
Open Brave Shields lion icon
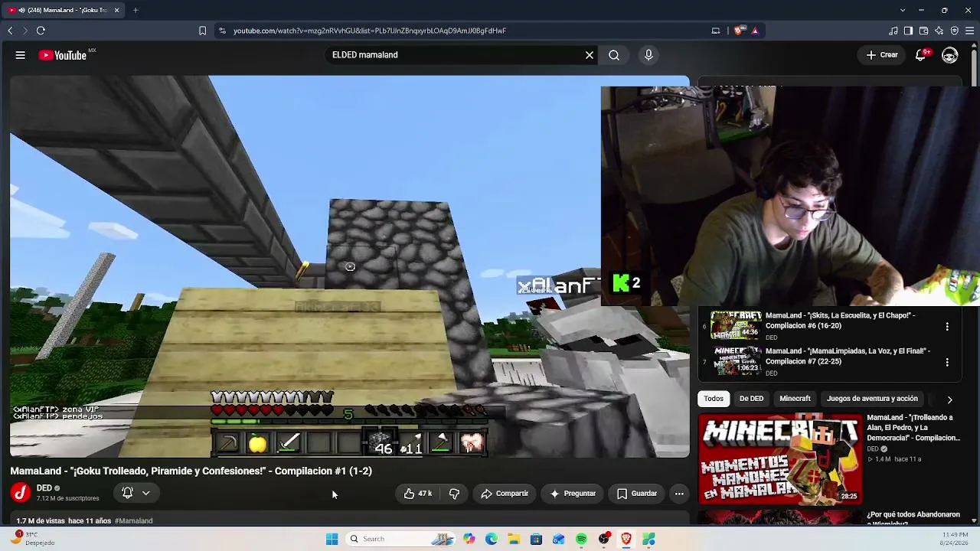click(738, 31)
